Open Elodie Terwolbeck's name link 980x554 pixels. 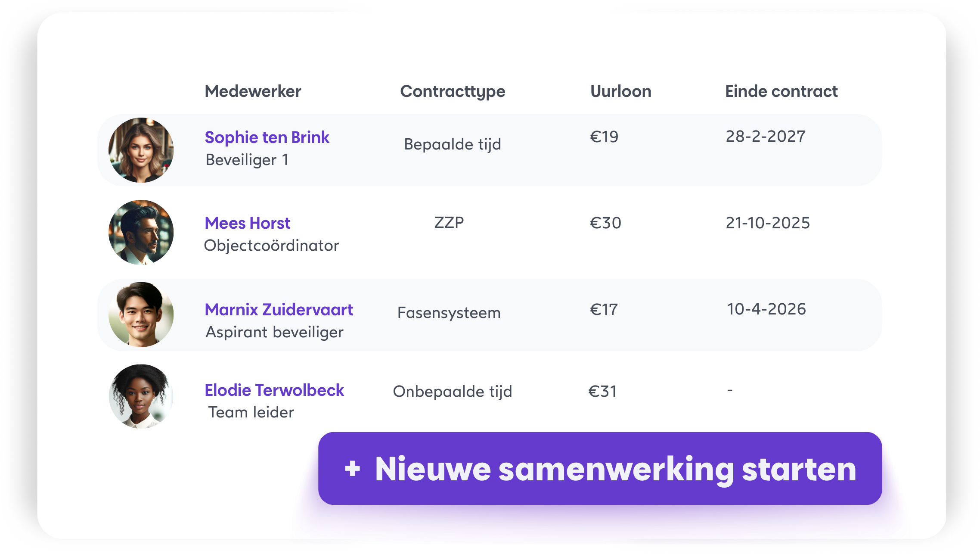(274, 390)
